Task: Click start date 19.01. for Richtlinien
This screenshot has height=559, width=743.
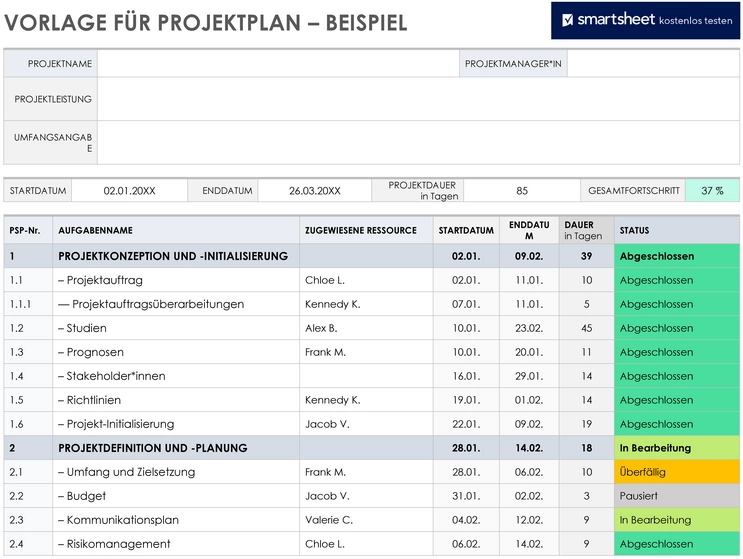Action: pyautogui.click(x=466, y=400)
